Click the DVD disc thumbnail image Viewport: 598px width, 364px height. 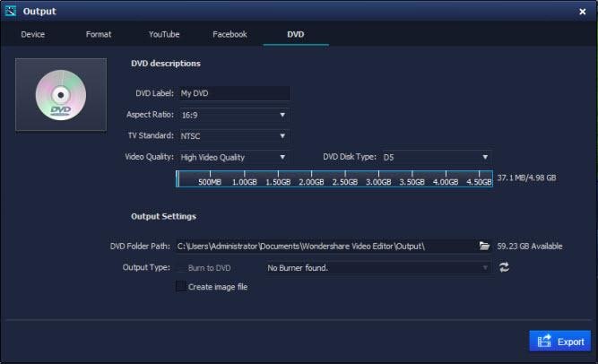[61, 95]
